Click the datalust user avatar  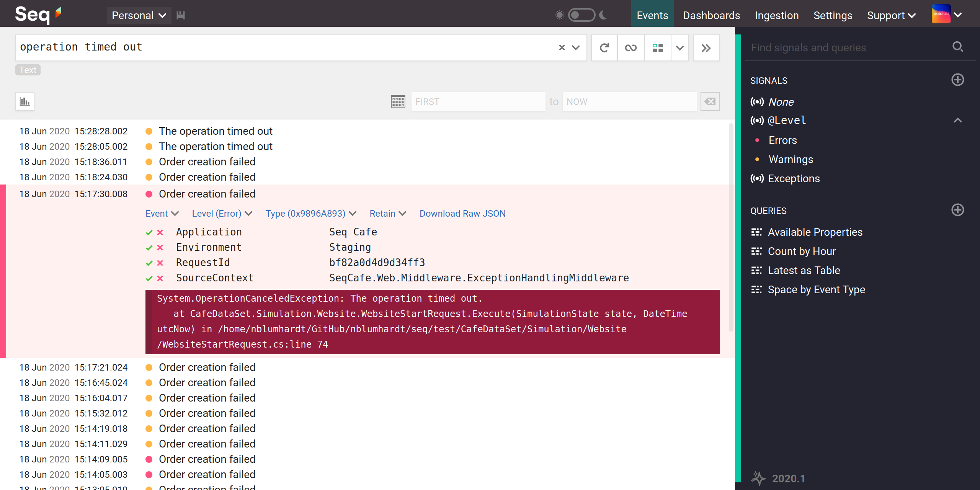941,14
